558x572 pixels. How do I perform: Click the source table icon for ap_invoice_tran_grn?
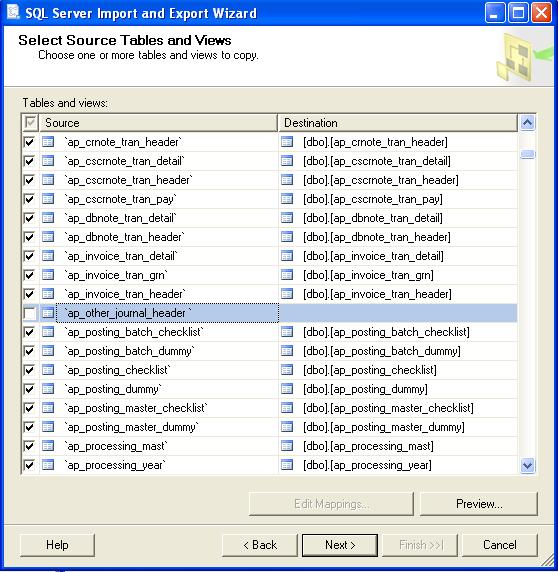(48, 275)
